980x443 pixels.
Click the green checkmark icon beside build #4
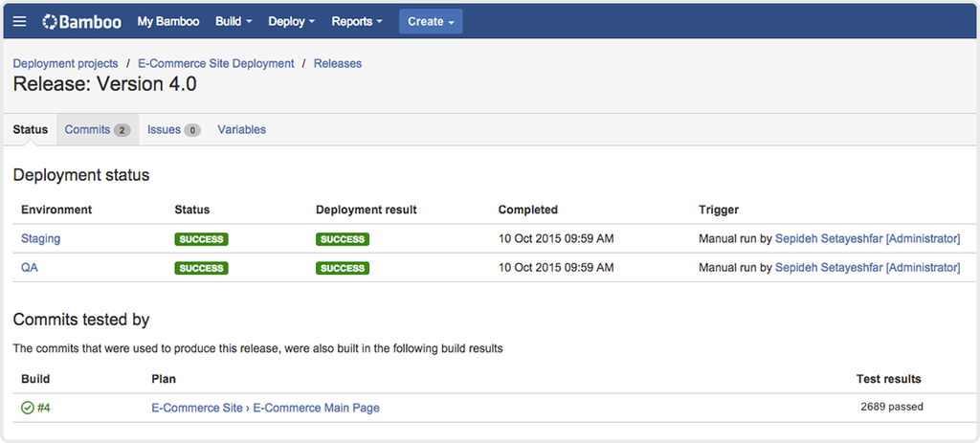point(28,408)
